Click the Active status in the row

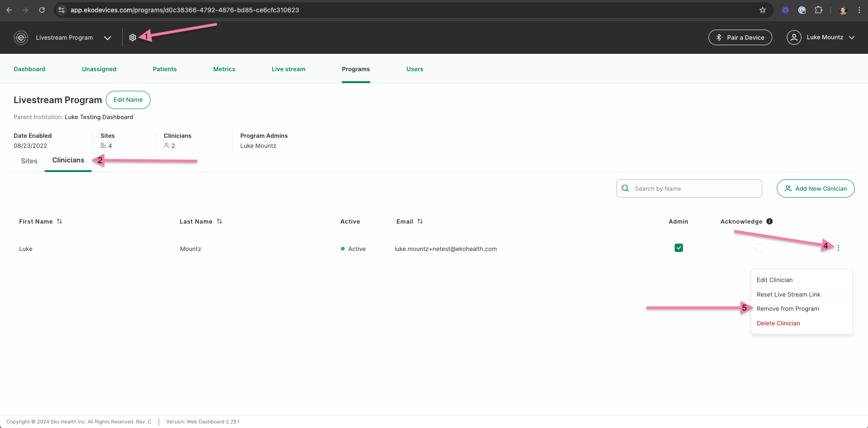pyautogui.click(x=353, y=249)
